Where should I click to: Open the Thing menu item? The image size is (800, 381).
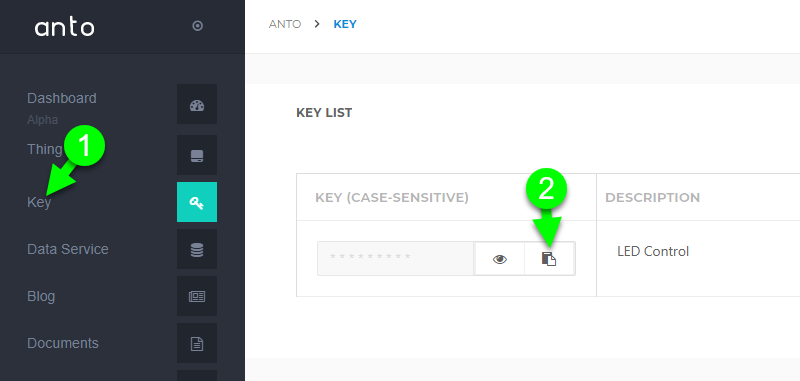coord(45,149)
